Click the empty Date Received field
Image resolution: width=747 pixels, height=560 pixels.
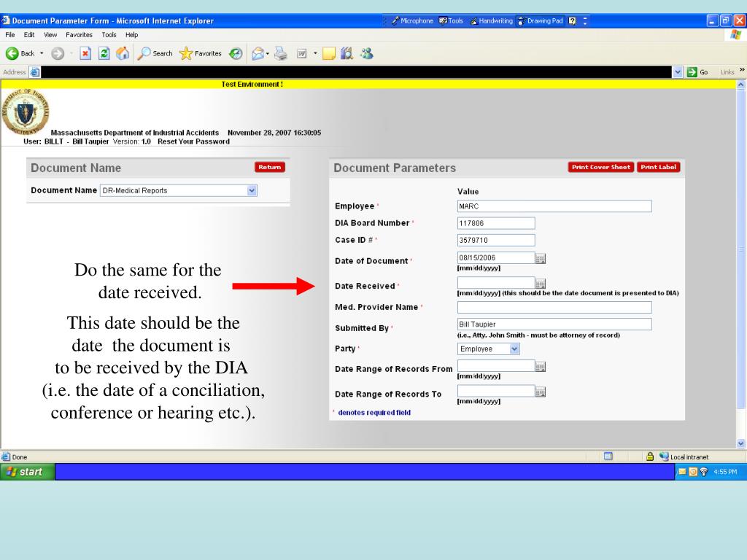(x=496, y=282)
